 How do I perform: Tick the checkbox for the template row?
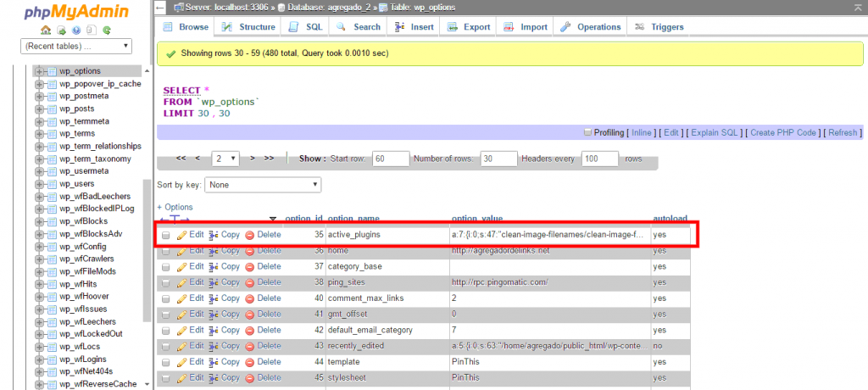[166, 361]
